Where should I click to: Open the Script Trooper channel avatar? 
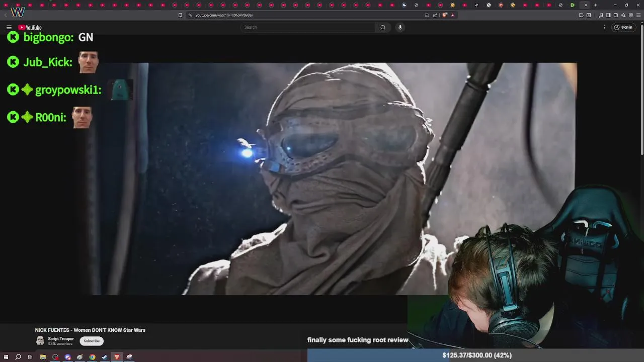click(40, 341)
